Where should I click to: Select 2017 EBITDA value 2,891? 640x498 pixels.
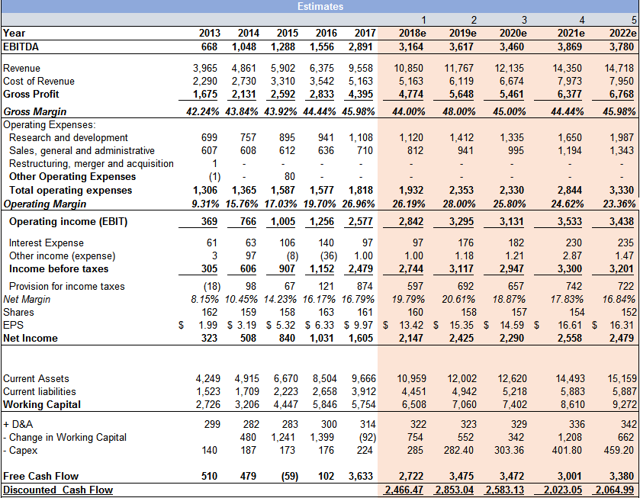[x=360, y=47]
